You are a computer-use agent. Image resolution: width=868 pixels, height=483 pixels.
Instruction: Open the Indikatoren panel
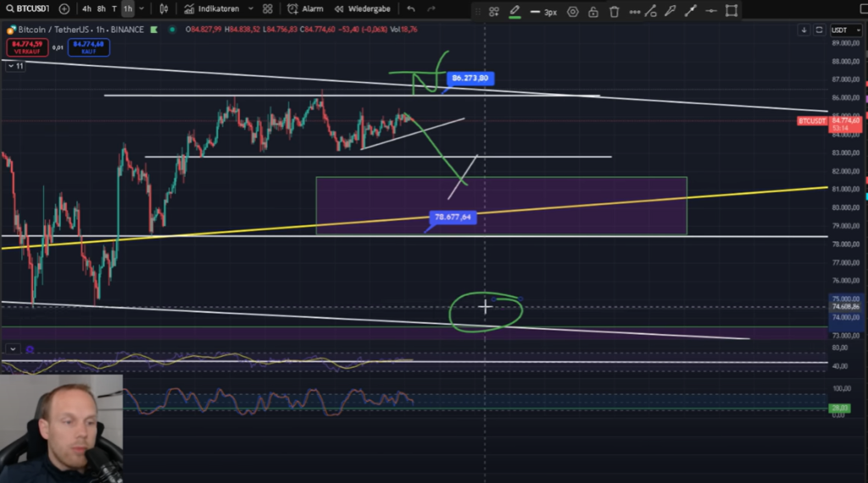[213, 8]
